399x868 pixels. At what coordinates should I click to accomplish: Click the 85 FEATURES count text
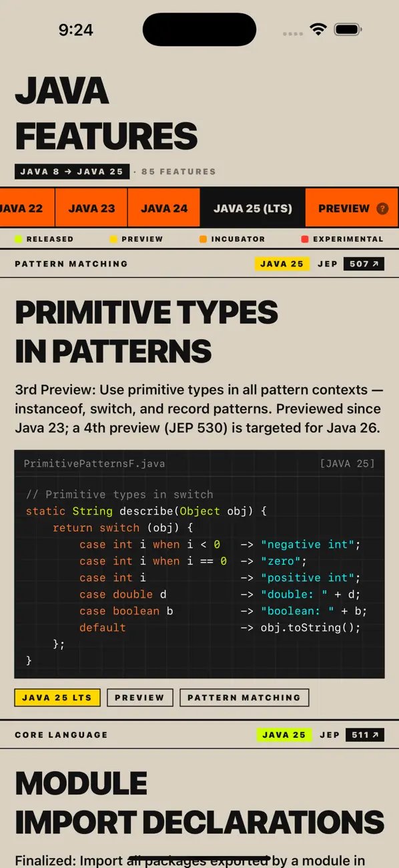coord(179,172)
